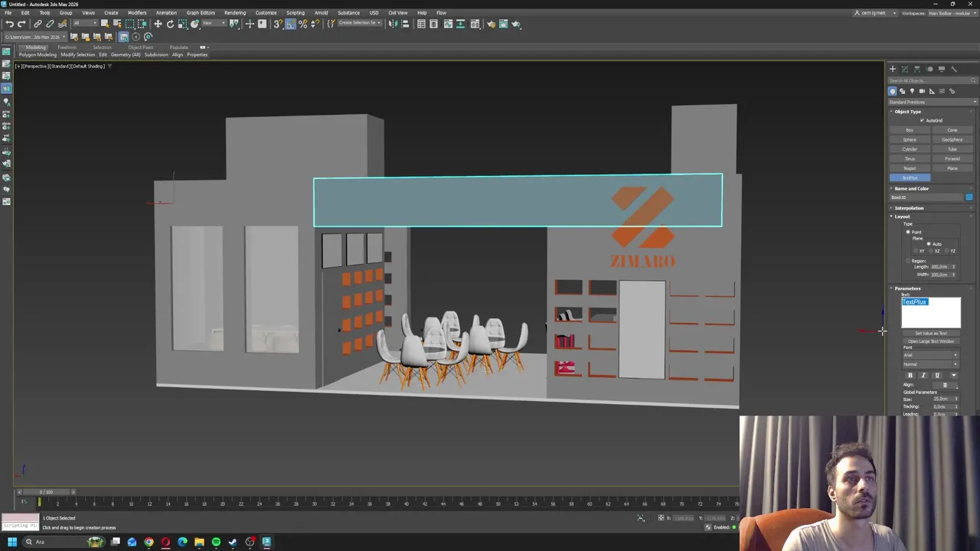Open the Normal font style dropdown
980x551 pixels.
click(931, 364)
